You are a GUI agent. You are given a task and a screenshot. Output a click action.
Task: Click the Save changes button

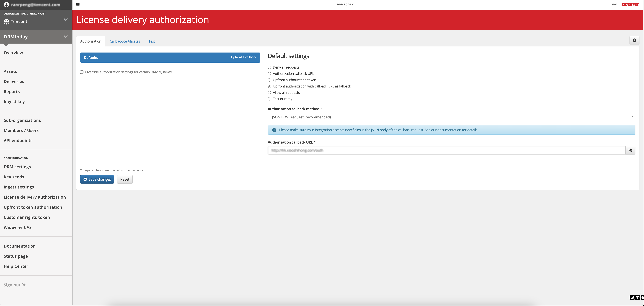coord(97,179)
